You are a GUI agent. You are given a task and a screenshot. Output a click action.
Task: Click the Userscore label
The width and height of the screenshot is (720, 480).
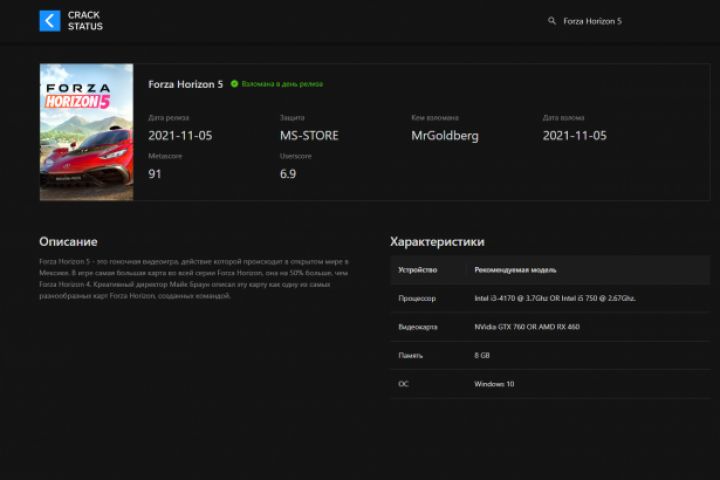(296, 156)
